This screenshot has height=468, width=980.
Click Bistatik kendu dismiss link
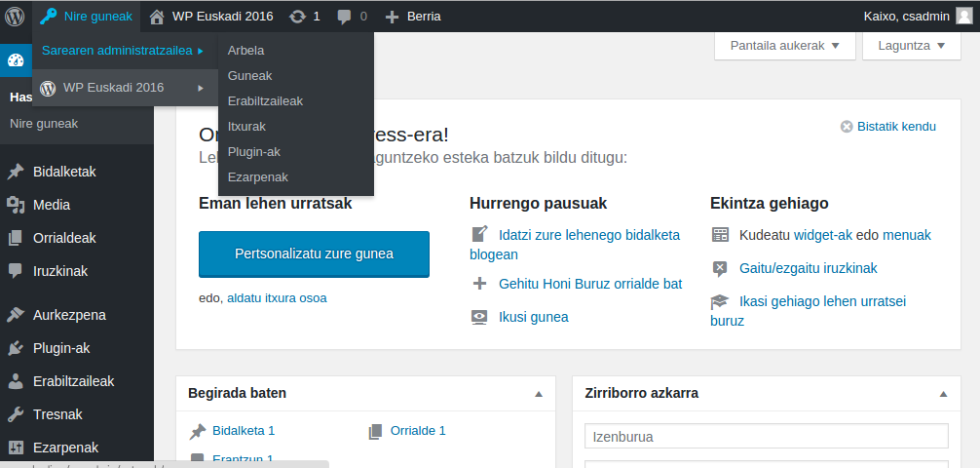click(x=896, y=127)
